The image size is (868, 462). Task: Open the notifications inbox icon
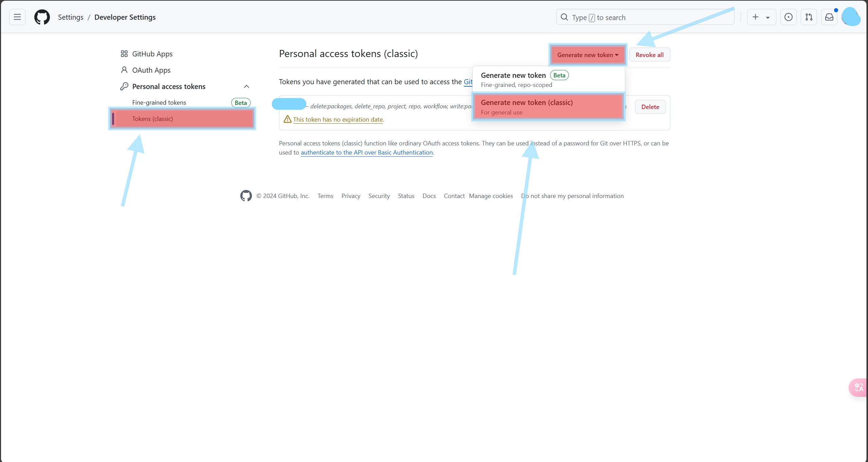(x=829, y=17)
